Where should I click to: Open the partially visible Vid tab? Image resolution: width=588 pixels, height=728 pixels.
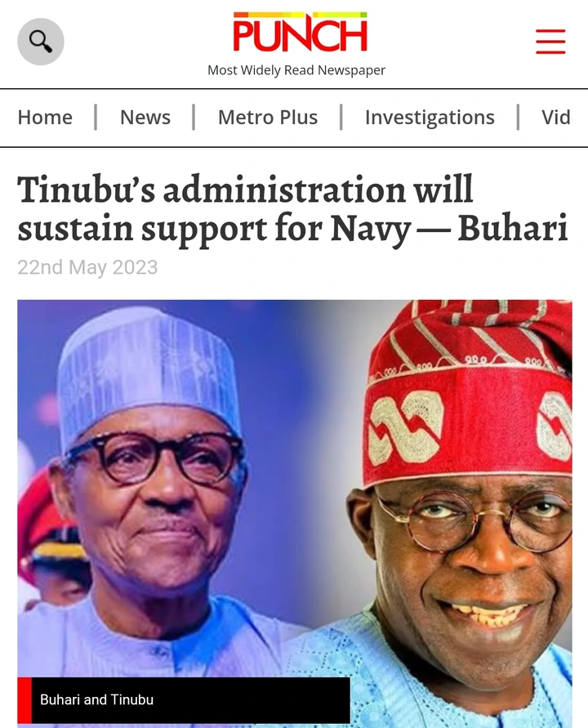pos(556,117)
